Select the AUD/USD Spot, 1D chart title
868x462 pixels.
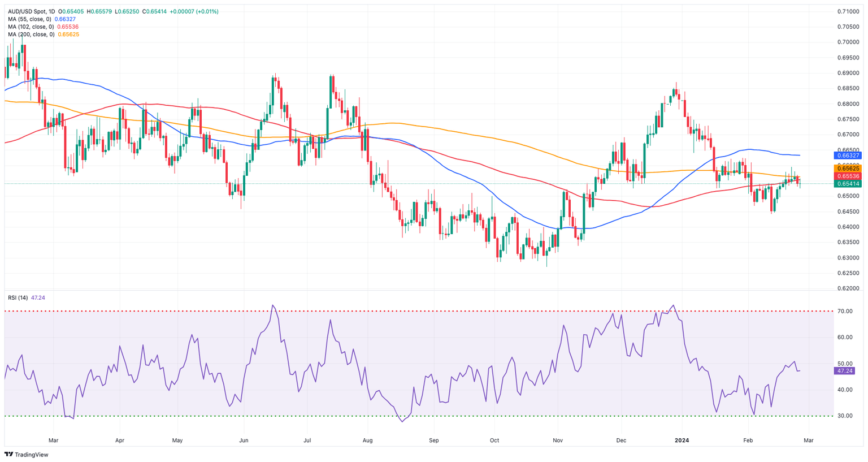click(x=32, y=11)
